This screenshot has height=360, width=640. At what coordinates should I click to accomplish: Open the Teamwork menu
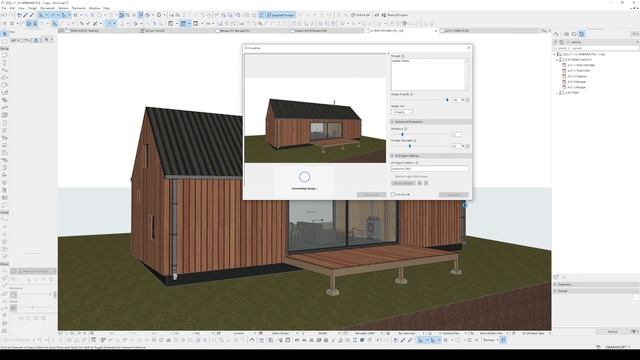tap(79, 8)
